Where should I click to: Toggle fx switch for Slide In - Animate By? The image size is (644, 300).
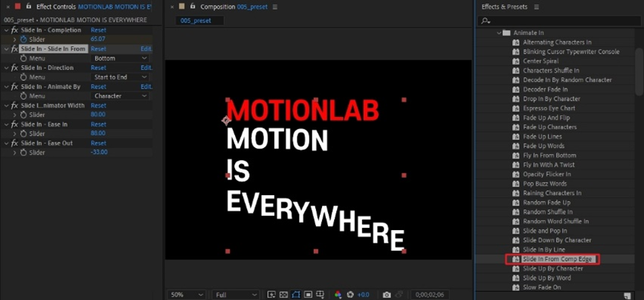point(14,86)
